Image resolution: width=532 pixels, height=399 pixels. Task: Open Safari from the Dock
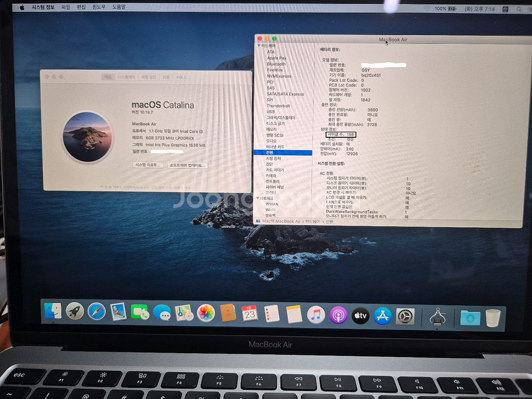pos(96,312)
